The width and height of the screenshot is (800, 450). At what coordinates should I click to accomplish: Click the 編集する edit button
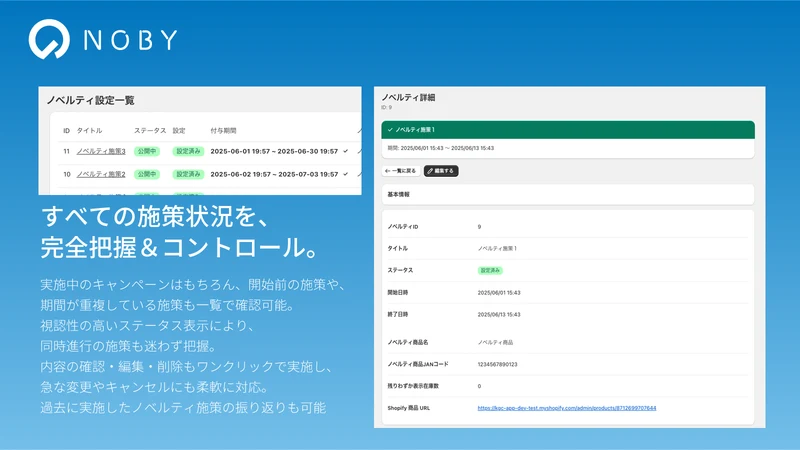point(441,171)
